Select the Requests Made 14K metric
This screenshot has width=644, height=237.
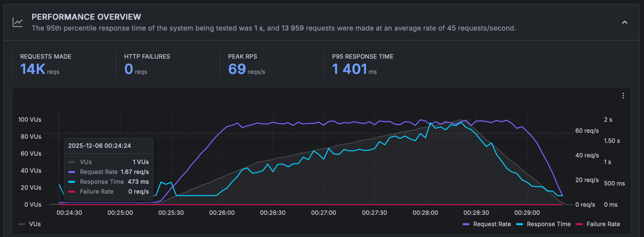pyautogui.click(x=40, y=69)
